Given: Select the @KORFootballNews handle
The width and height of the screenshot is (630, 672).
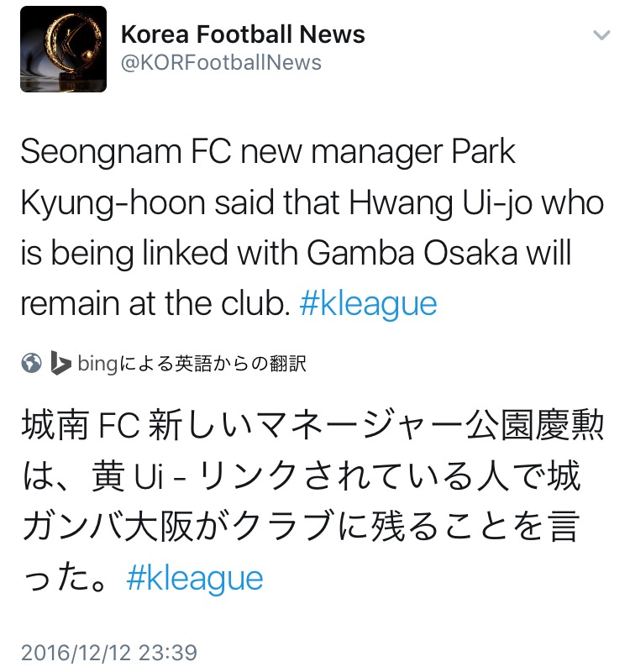Looking at the screenshot, I should (221, 64).
